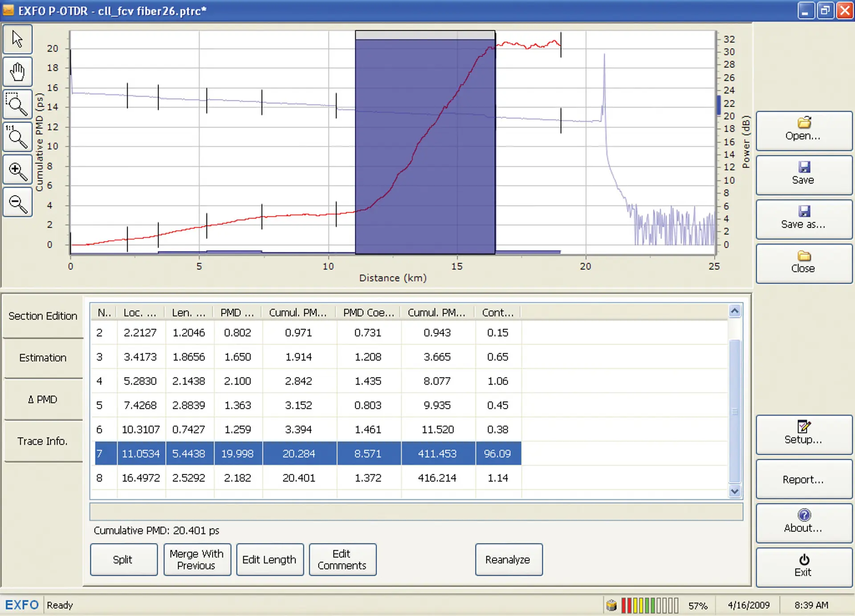Select row 8 in the sections table

click(x=267, y=478)
